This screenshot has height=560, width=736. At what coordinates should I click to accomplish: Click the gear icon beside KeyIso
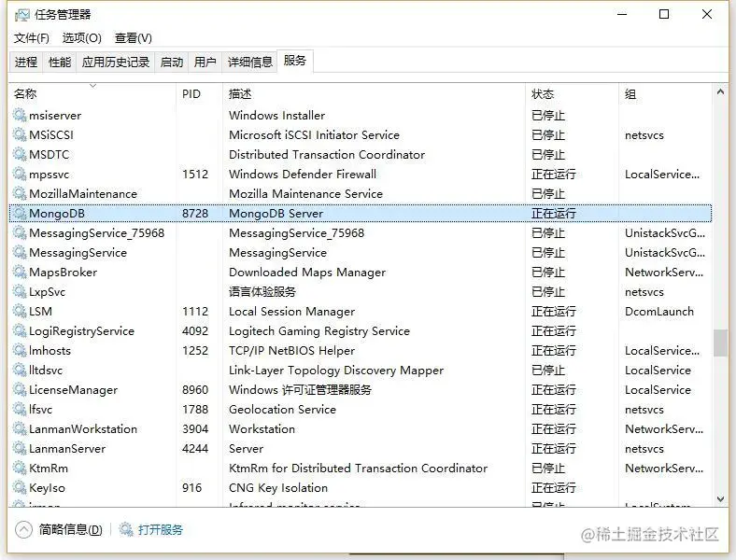pos(20,488)
